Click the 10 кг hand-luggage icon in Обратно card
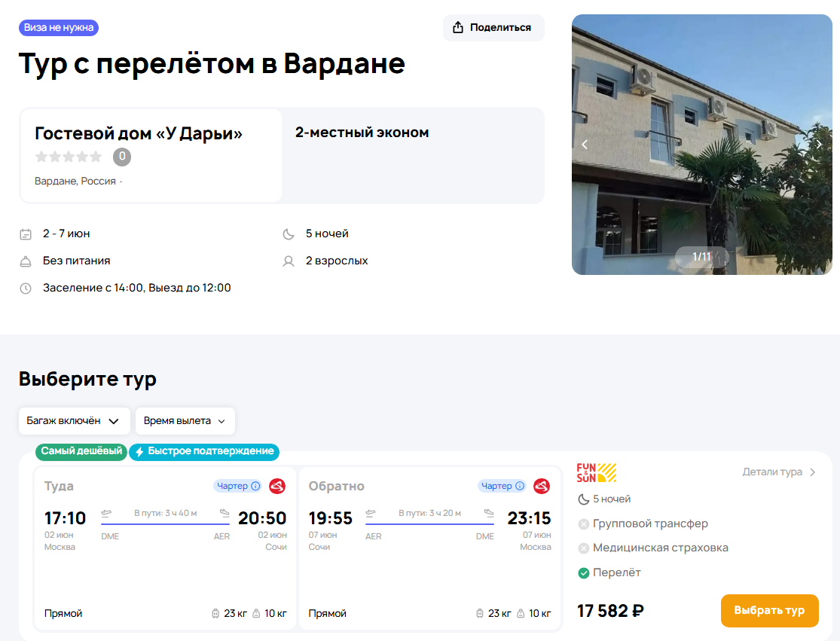Image resolution: width=840 pixels, height=641 pixels. click(x=520, y=613)
